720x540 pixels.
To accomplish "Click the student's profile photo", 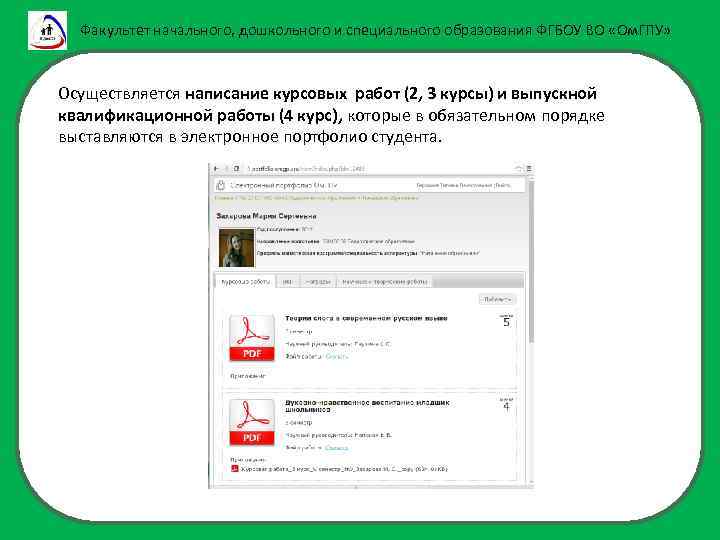I will pyautogui.click(x=236, y=248).
